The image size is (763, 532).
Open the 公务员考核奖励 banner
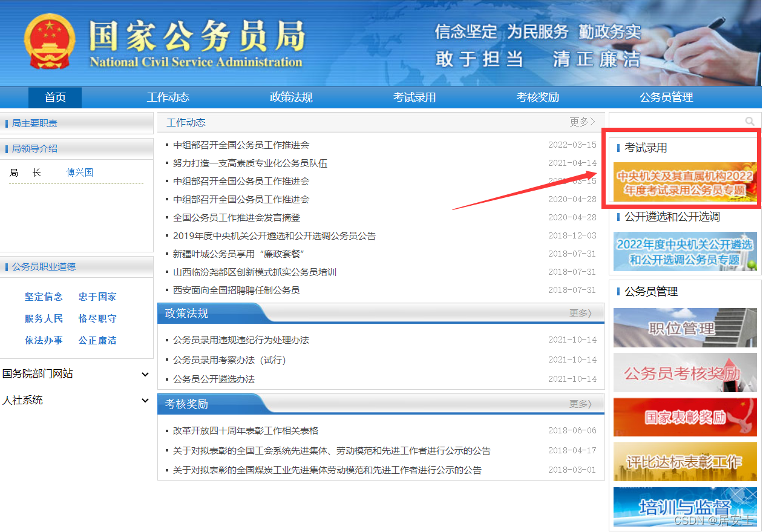[x=685, y=373]
